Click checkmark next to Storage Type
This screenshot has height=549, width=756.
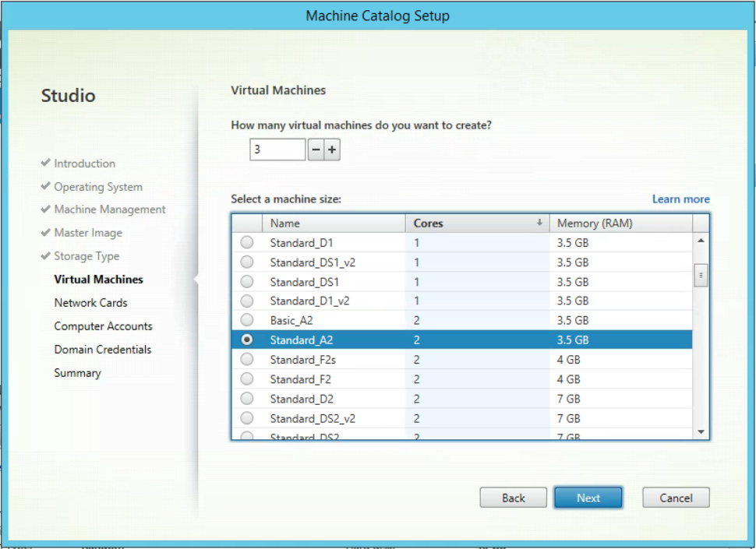pyautogui.click(x=46, y=255)
